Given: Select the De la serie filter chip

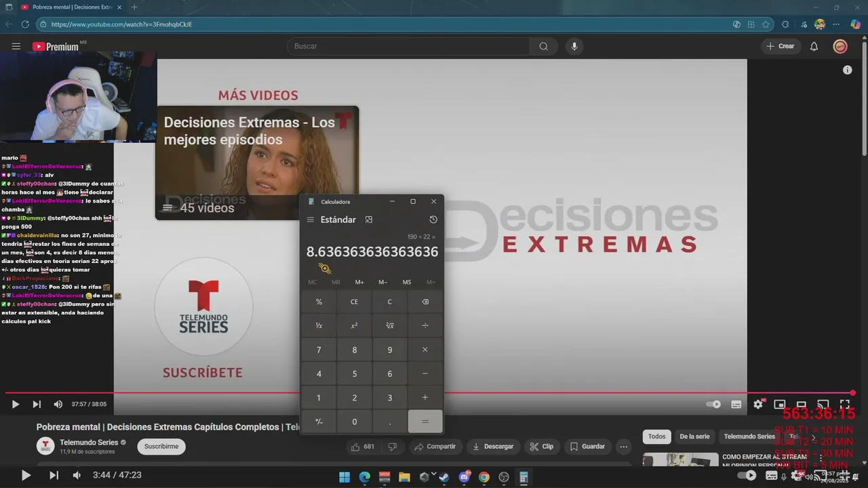Looking at the screenshot, I should [x=694, y=436].
